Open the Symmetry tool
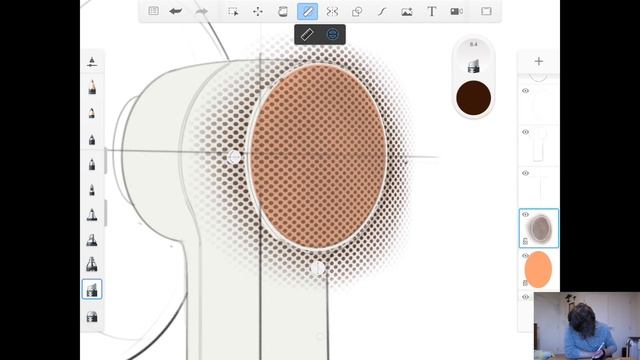This screenshot has height=360, width=640. [x=332, y=11]
